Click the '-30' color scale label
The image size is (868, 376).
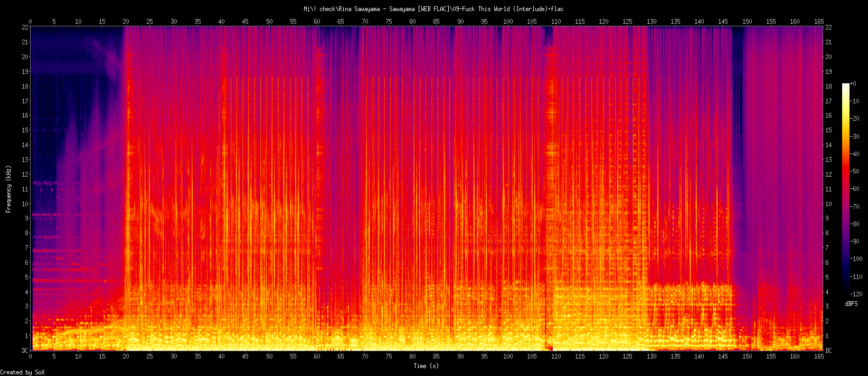(x=855, y=137)
